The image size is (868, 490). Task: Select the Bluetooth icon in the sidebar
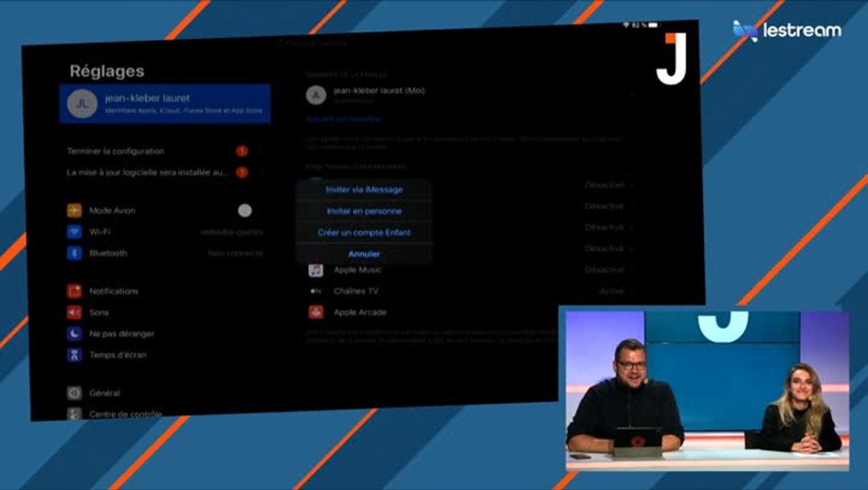(x=74, y=253)
